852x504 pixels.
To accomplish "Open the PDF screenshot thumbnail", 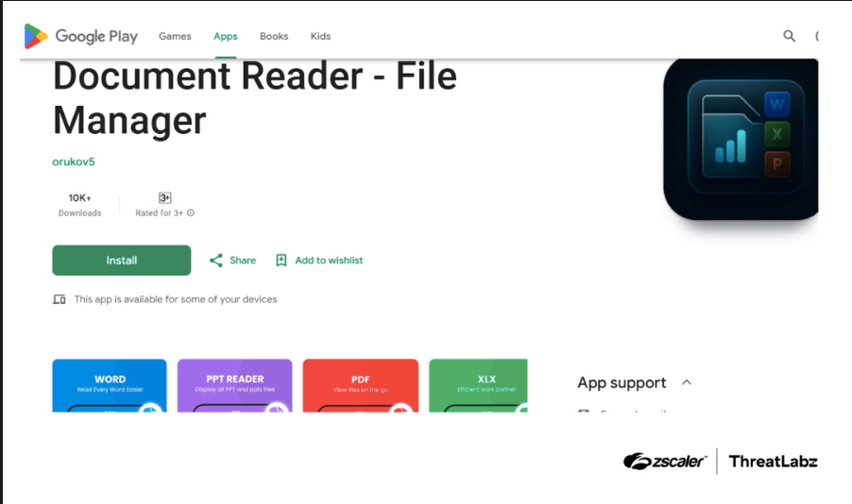I will pyautogui.click(x=361, y=386).
